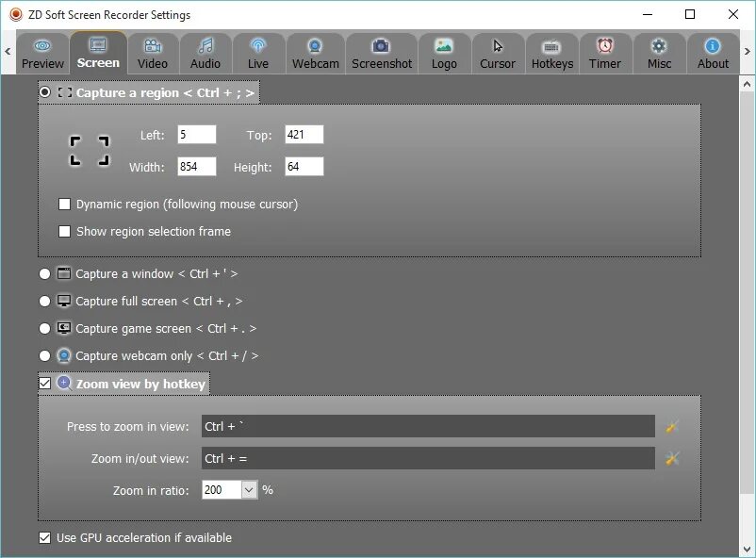Uncheck Zoom view by hotkey
756x558 pixels.
coord(45,384)
